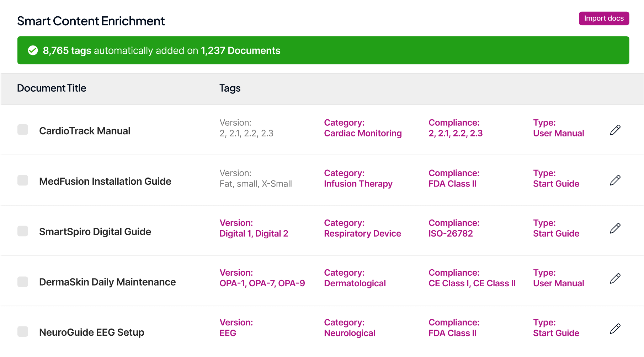644x357 pixels.
Task: Select the CardioTrack Manual checkbox
Action: click(x=23, y=130)
